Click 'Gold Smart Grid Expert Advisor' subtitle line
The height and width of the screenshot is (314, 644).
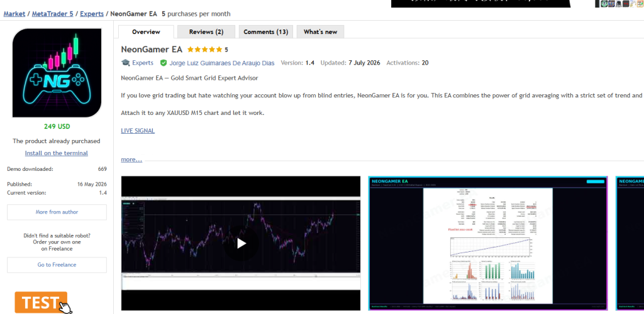[189, 78]
